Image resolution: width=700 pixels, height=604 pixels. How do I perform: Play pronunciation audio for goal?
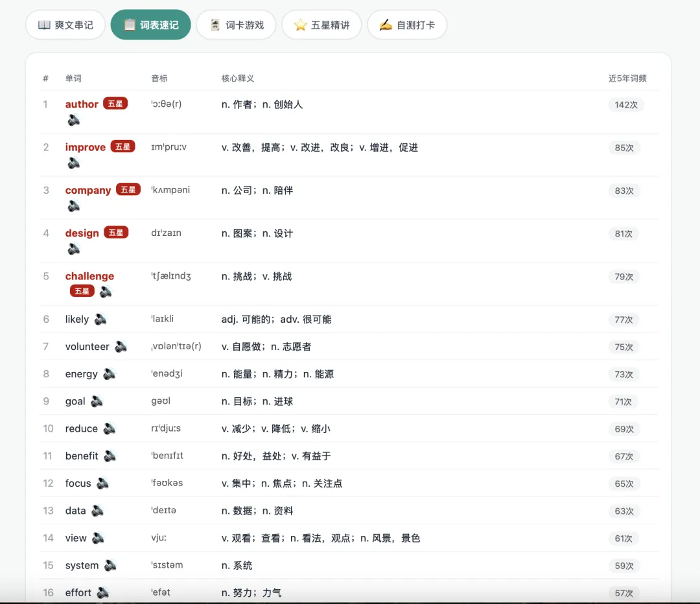tap(97, 401)
